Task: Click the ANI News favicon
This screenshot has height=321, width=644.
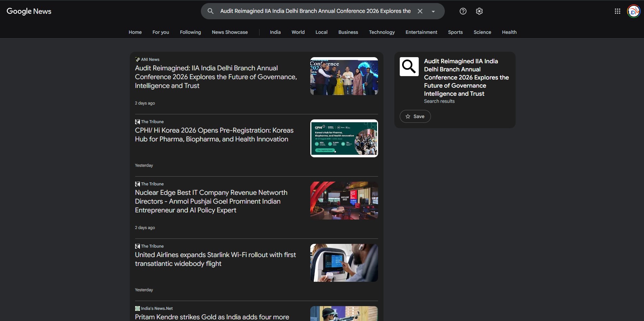Action: tap(137, 60)
